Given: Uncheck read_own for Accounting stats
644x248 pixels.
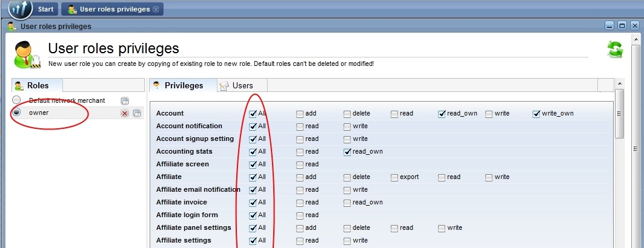Looking at the screenshot, I should (x=348, y=152).
